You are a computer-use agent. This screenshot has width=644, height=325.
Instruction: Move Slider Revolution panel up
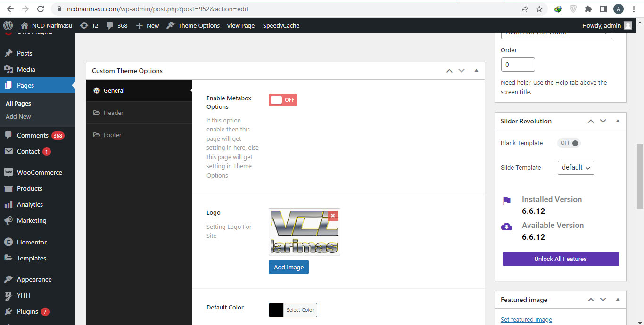coord(591,121)
